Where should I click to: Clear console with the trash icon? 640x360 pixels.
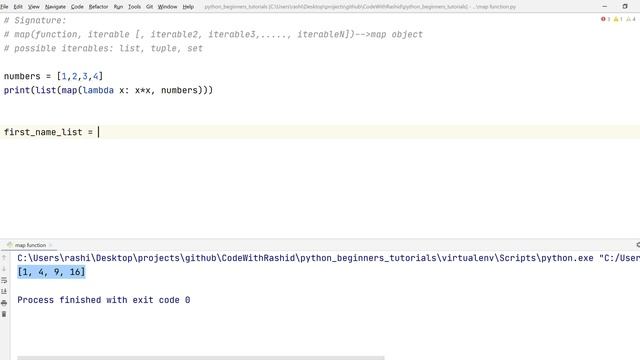[4, 314]
